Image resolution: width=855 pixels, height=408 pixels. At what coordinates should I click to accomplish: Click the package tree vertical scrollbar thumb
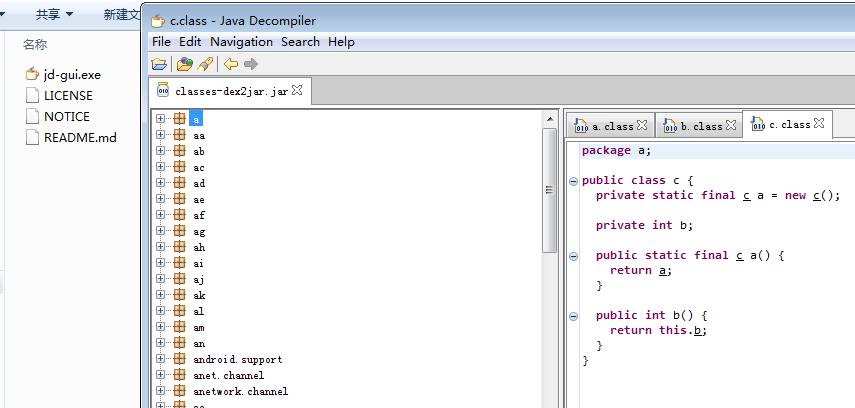pos(549,190)
